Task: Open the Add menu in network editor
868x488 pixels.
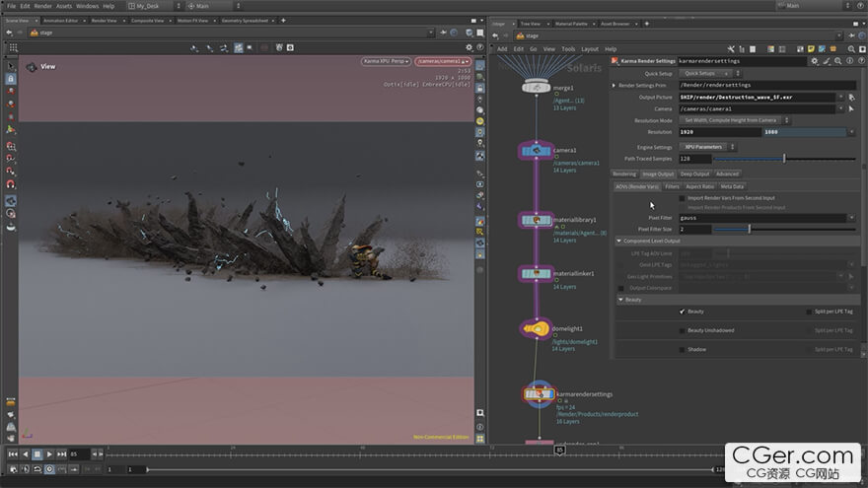Action: (502, 49)
